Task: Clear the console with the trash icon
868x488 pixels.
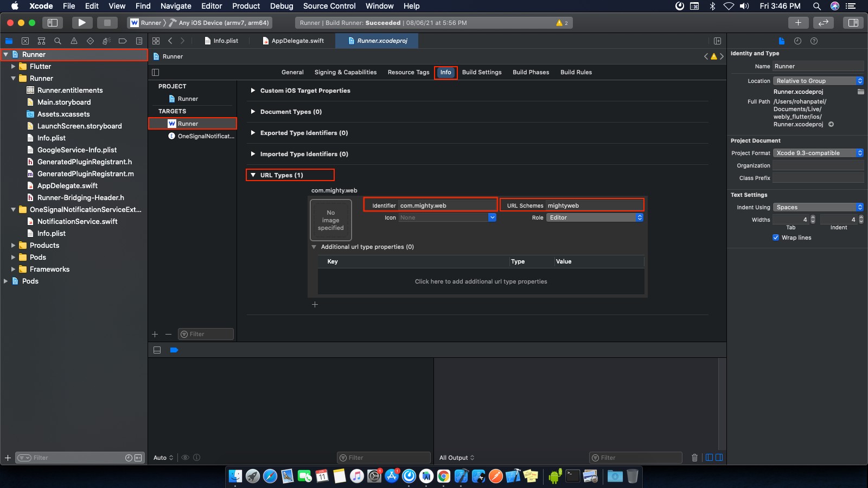Action: coord(694,458)
